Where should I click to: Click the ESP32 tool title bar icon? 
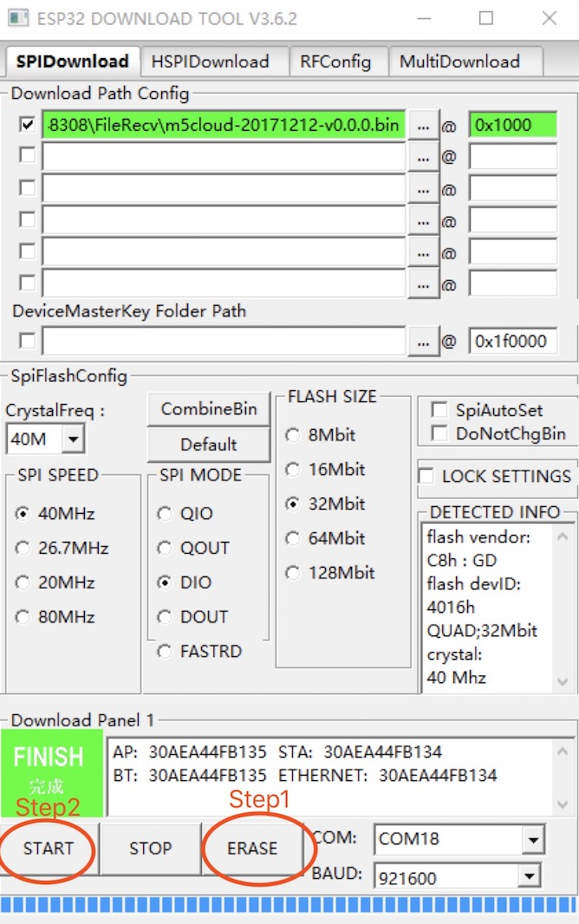pos(17,18)
